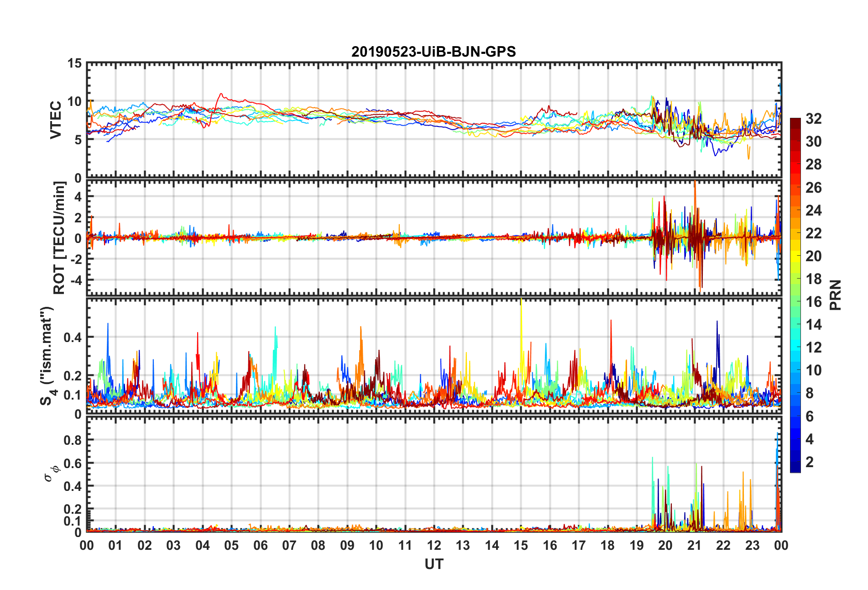Click the plot title 20190523-UiB-BJN-GPS
Screen dimensions: 868x590
click(434, 52)
